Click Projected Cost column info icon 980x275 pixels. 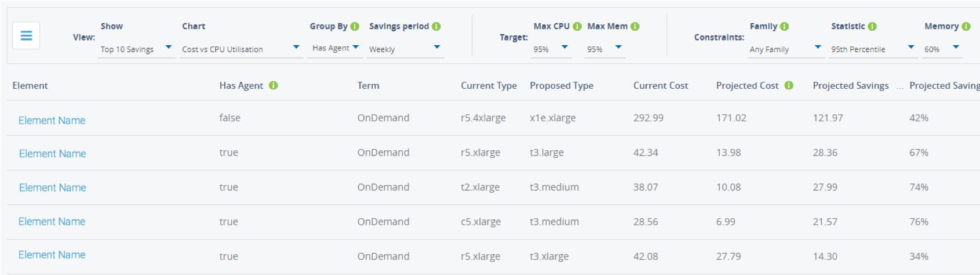(x=789, y=85)
